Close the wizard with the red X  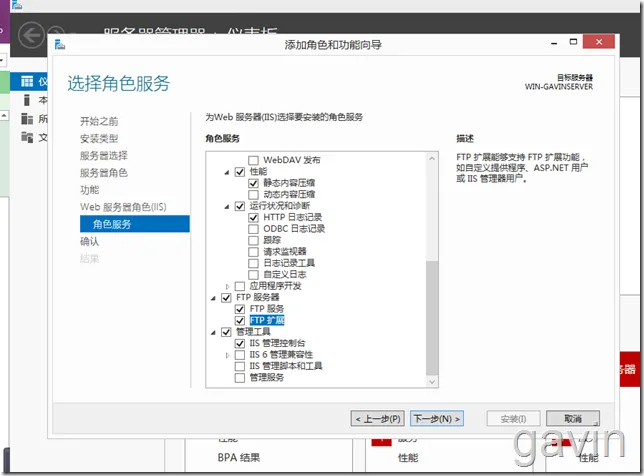point(599,42)
